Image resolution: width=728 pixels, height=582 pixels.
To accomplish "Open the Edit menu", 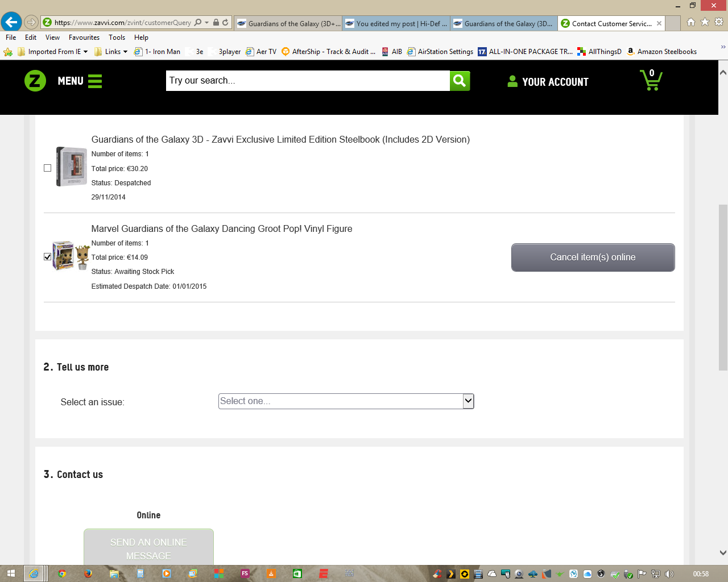I will point(31,38).
